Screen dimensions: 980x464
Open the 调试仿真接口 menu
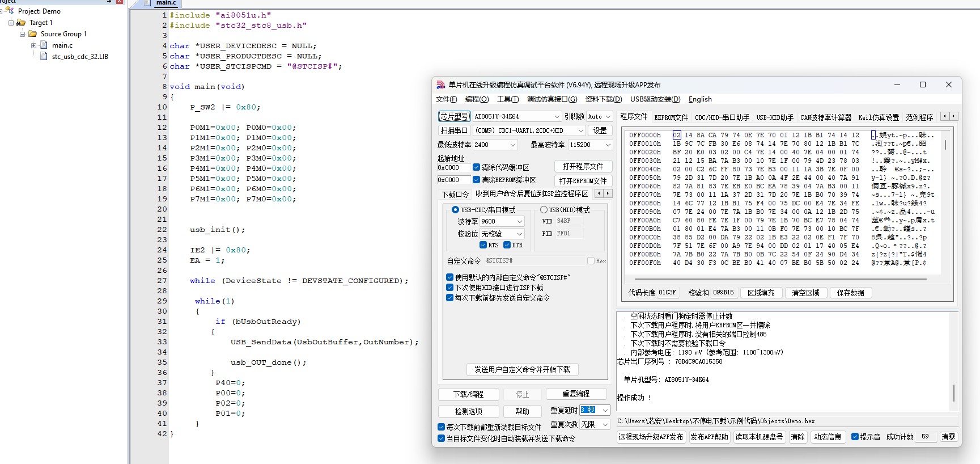[x=551, y=99]
